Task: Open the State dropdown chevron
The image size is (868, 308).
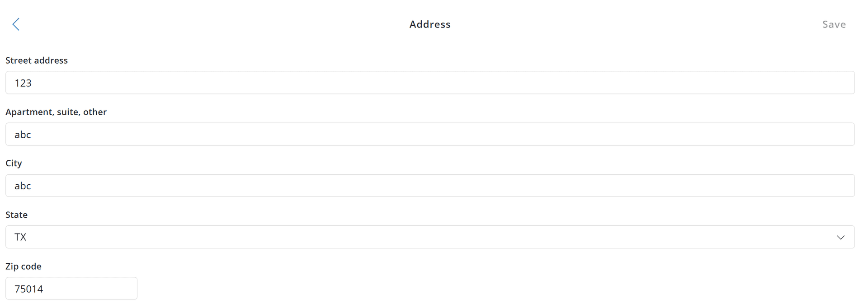Action: coord(841,237)
